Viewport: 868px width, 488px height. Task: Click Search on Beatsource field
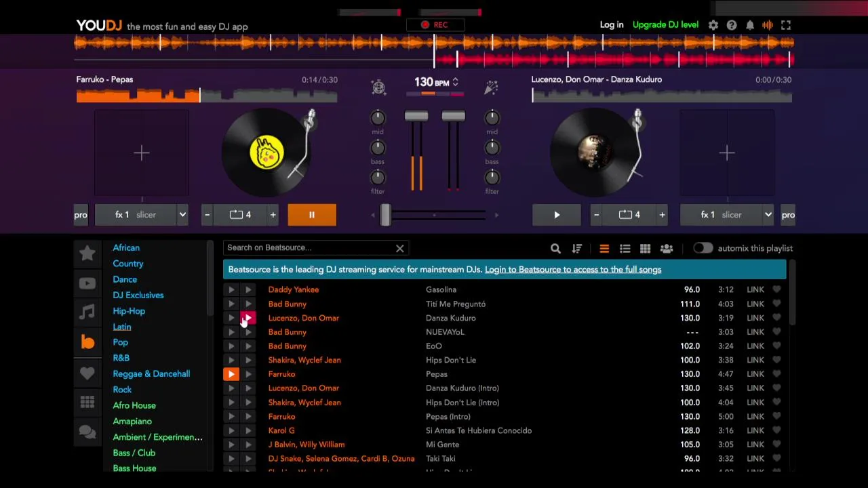click(x=309, y=248)
